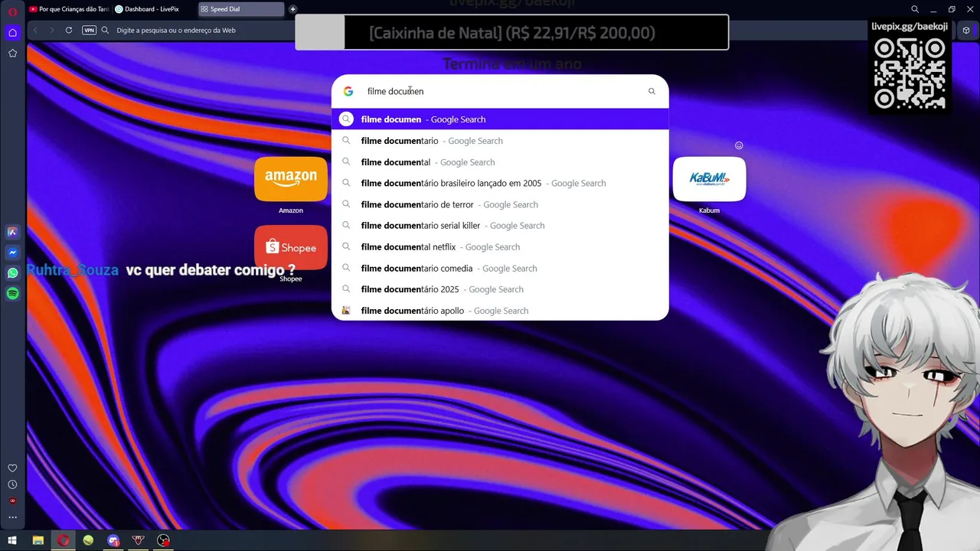Open the red winged app in taskbar

(139, 540)
